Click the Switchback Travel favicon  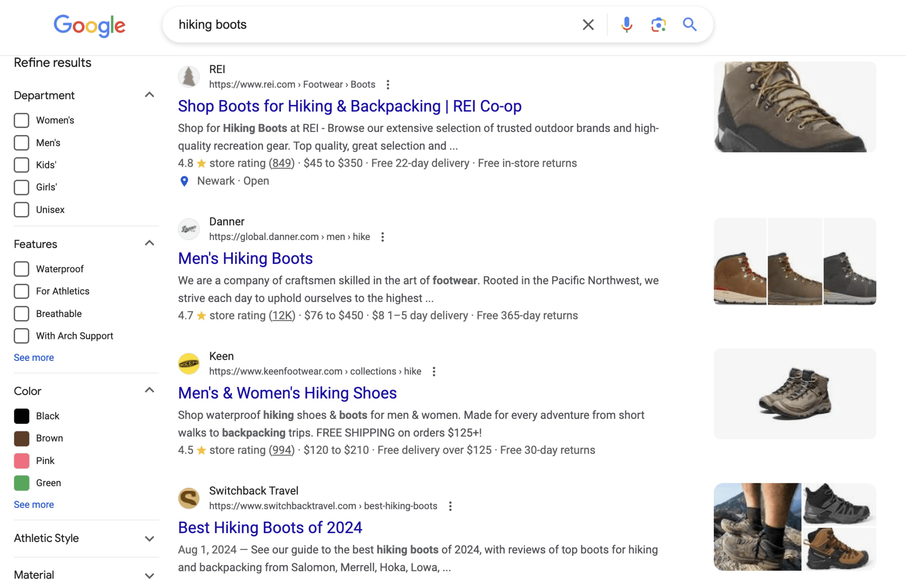point(189,498)
